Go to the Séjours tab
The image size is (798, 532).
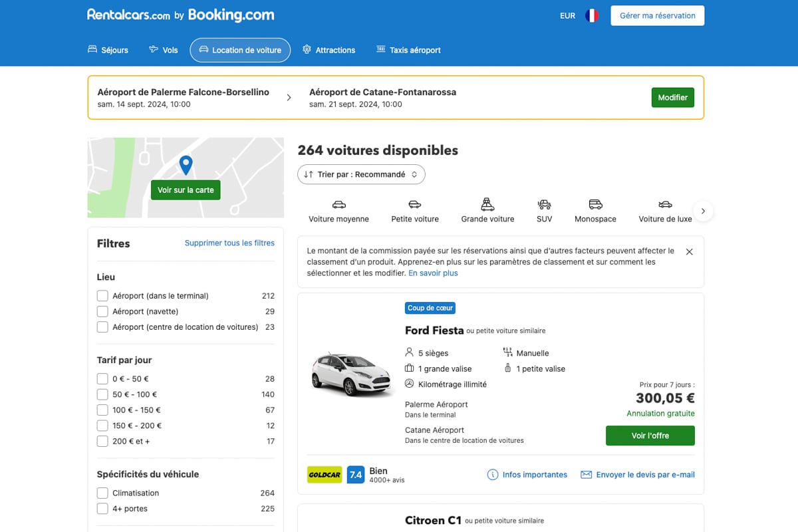[x=108, y=50]
